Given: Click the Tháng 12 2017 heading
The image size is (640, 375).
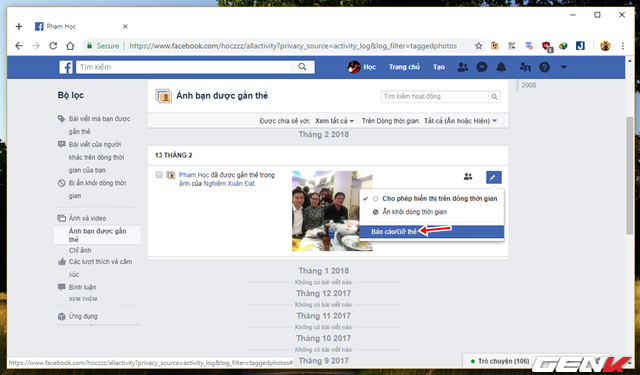Looking at the screenshot, I should [x=324, y=293].
